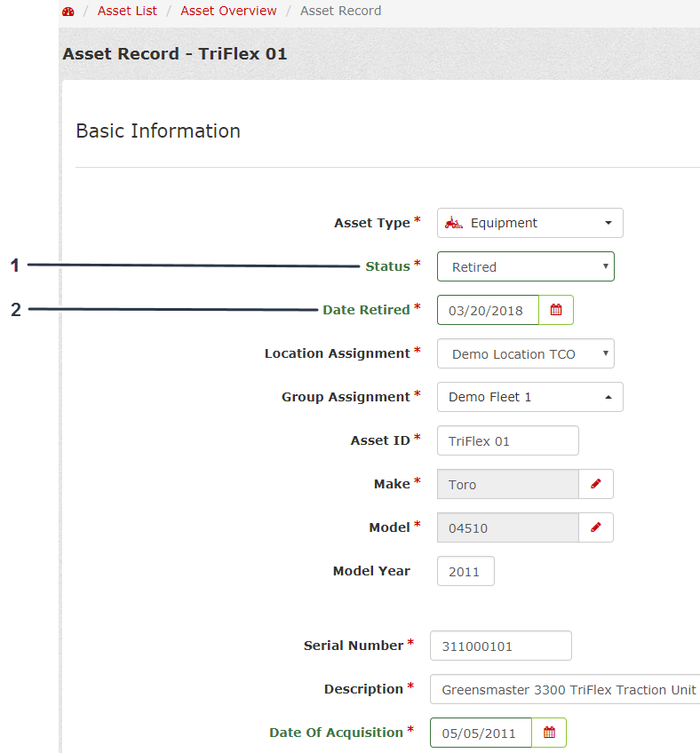The height and width of the screenshot is (753, 700).
Task: Navigate to Asset Overview breadcrumb link
Action: (228, 11)
